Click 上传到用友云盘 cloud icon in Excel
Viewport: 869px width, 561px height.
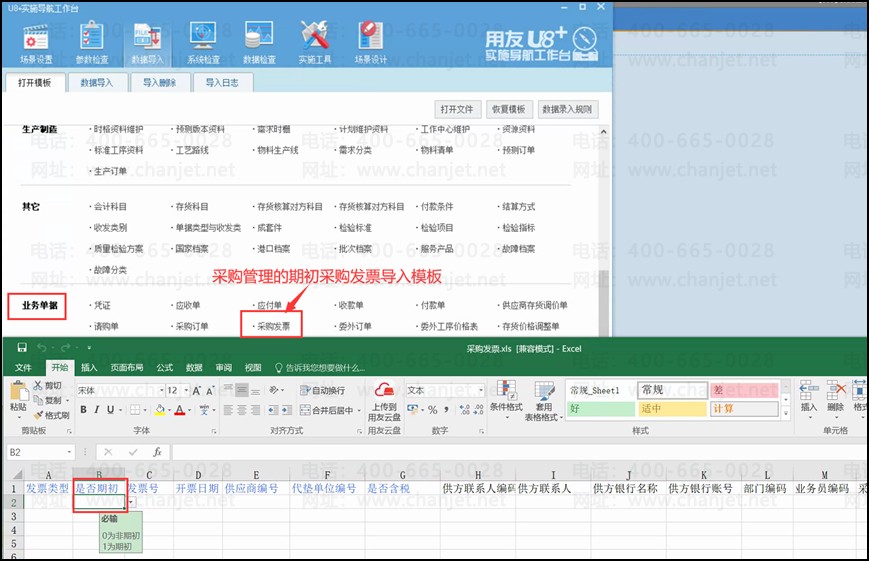[x=386, y=398]
